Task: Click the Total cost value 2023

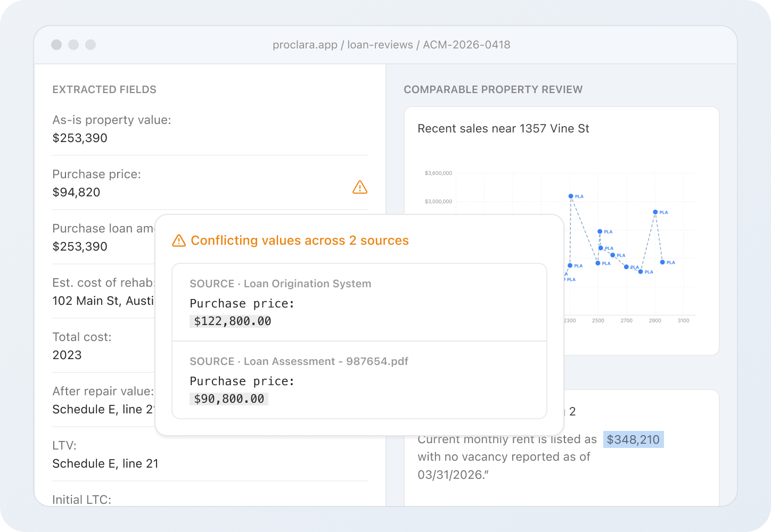Action: coord(67,355)
